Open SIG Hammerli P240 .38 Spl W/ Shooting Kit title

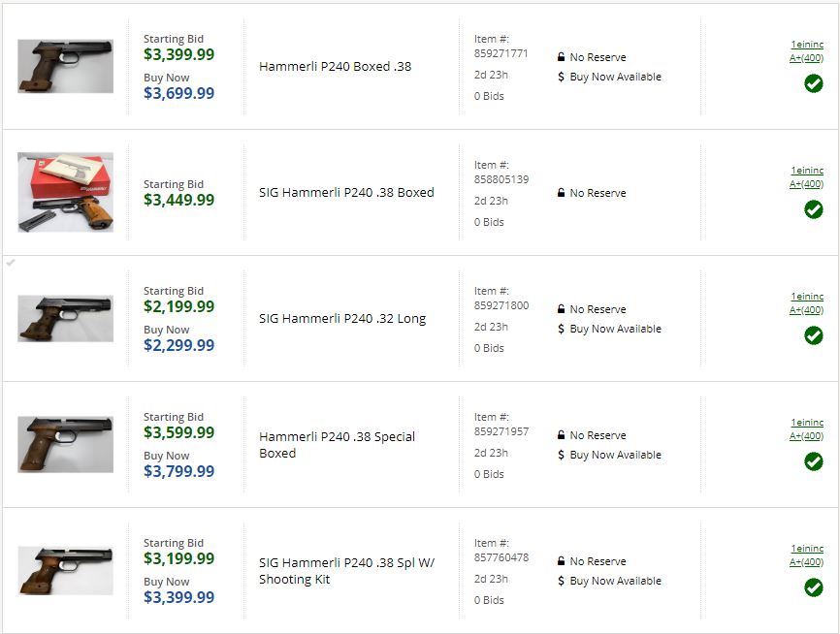coord(346,571)
